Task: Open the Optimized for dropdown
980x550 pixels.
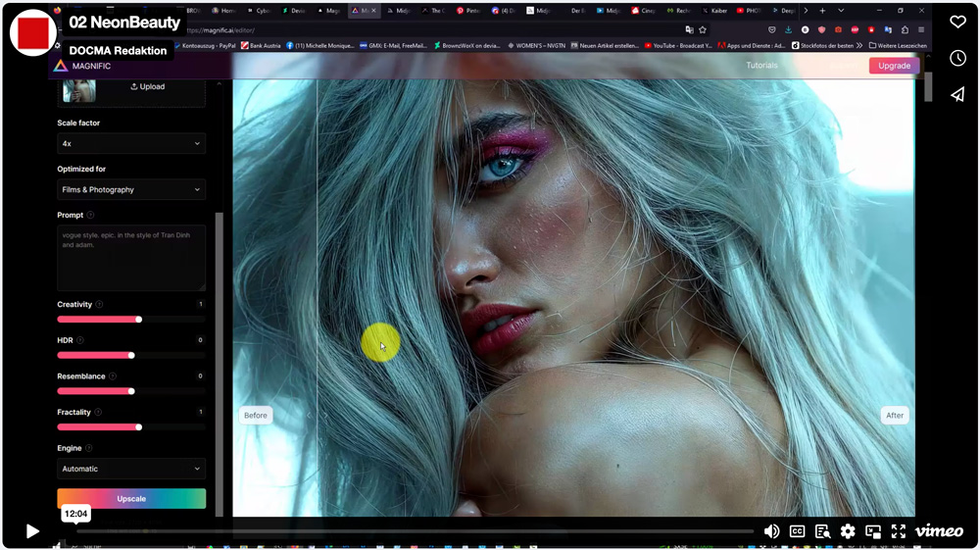Action: (131, 189)
